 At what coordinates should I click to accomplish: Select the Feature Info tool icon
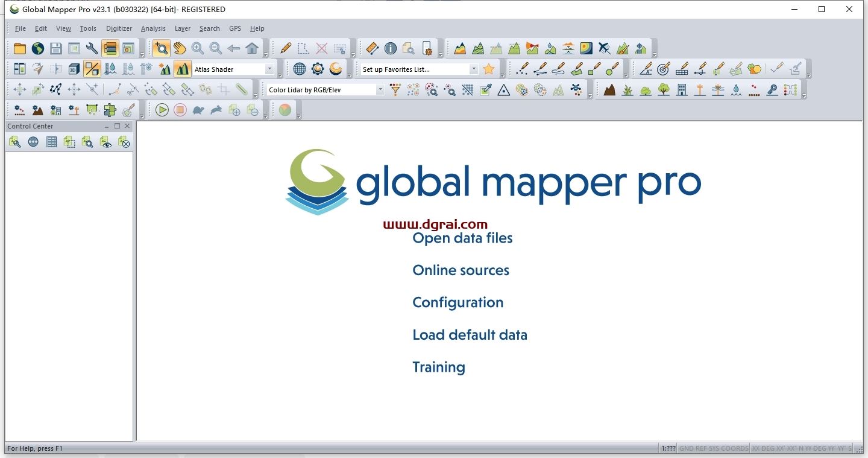(x=391, y=49)
